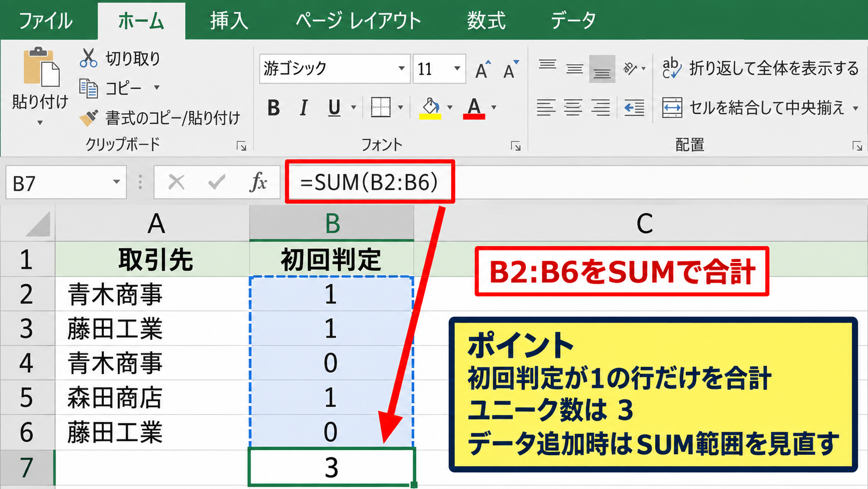Click the Format Painter brush icon
868x489 pixels.
(x=88, y=118)
